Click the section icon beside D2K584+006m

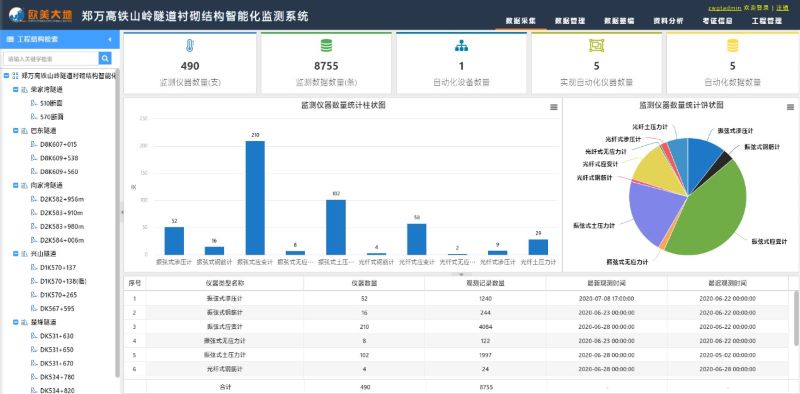(x=34, y=240)
